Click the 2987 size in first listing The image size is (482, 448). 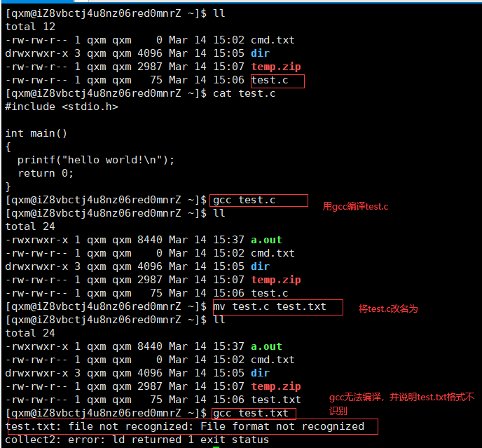tap(150, 67)
